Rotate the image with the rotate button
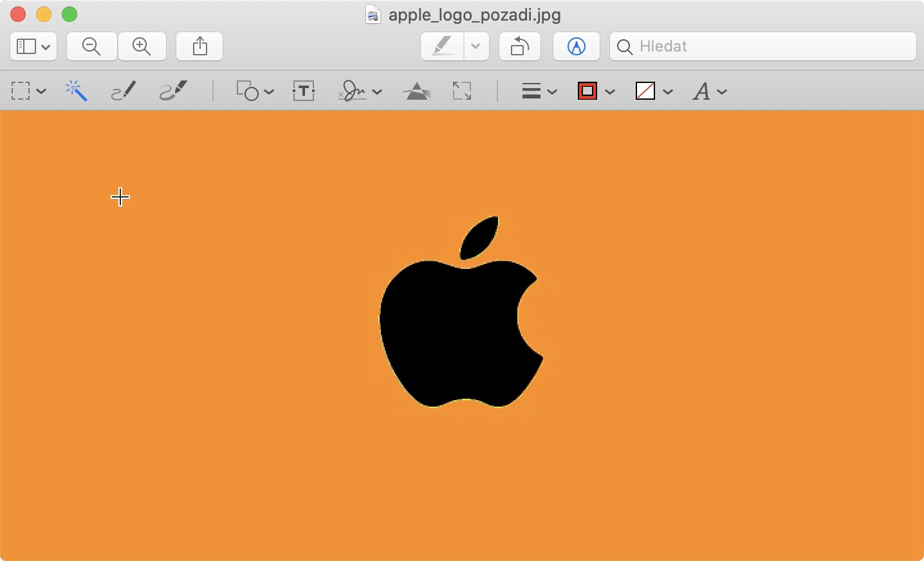The height and width of the screenshot is (561, 924). point(520,46)
